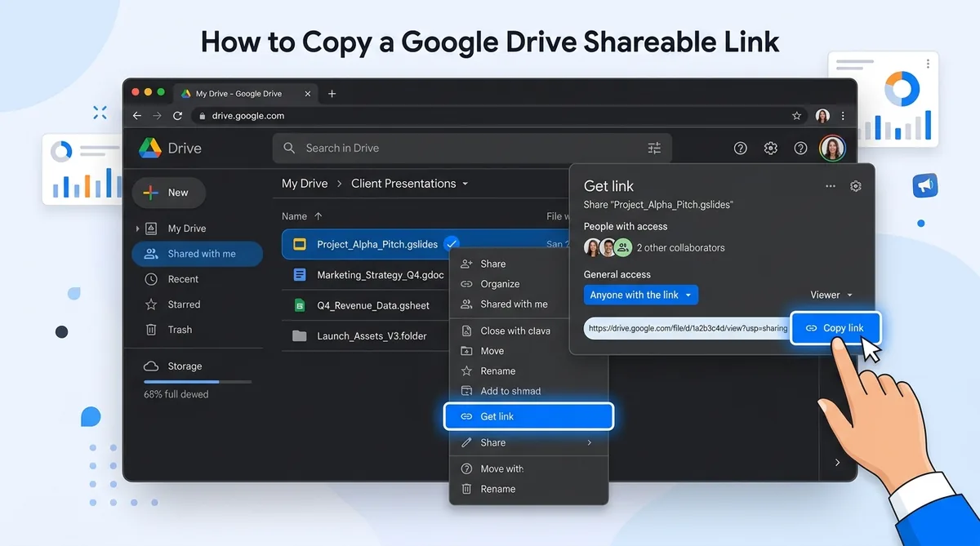The image size is (980, 546).
Task: Click the browser back arrow
Action: [137, 116]
